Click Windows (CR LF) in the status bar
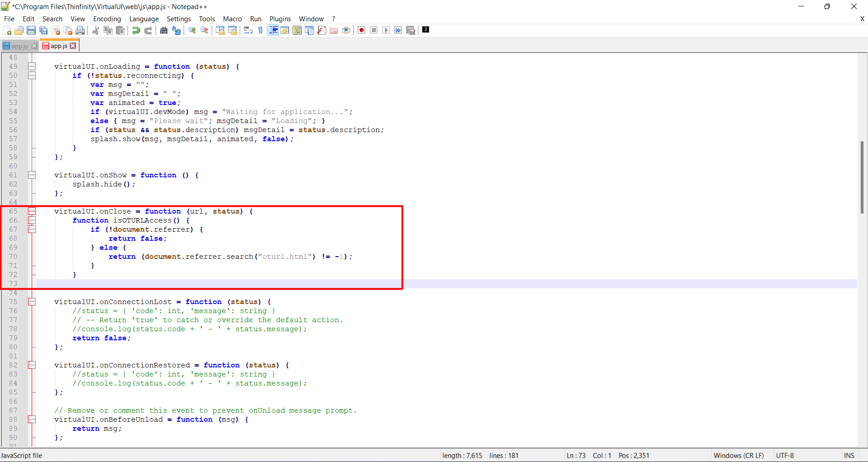 point(738,456)
